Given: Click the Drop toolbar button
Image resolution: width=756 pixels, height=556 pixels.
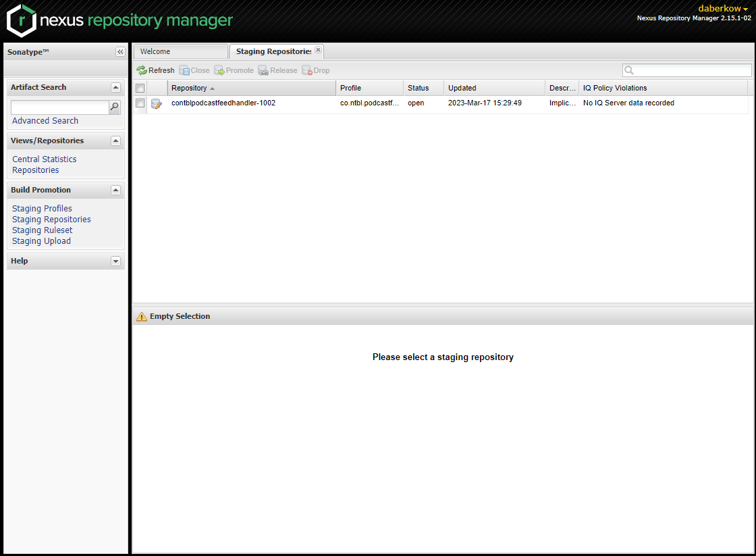Looking at the screenshot, I should click(x=316, y=70).
